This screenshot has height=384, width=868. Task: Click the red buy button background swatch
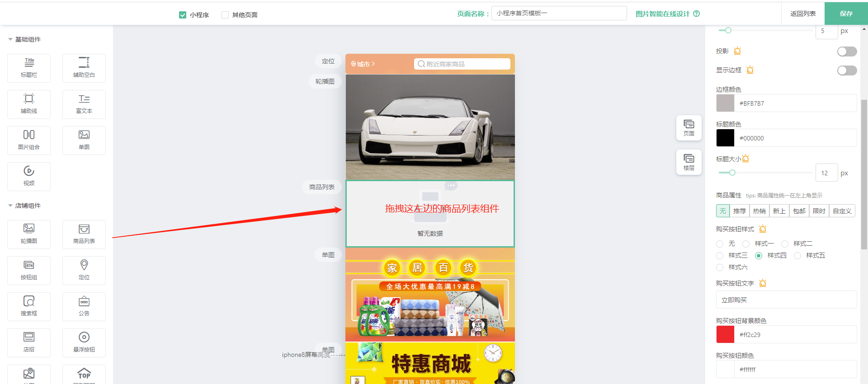pos(725,335)
